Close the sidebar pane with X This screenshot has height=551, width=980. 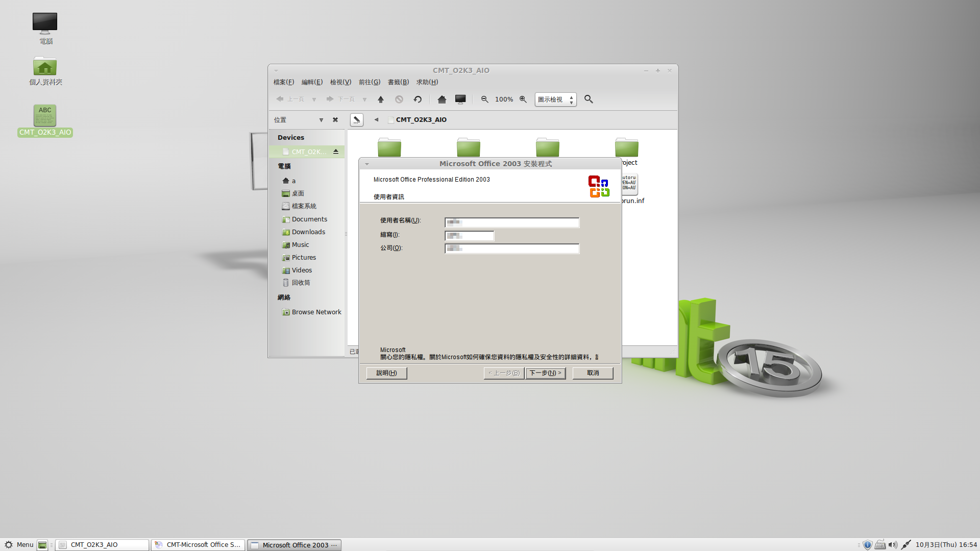[x=335, y=120]
